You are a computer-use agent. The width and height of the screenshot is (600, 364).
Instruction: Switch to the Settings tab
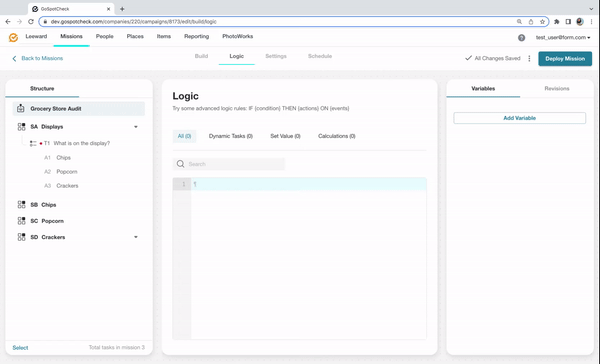point(276,56)
